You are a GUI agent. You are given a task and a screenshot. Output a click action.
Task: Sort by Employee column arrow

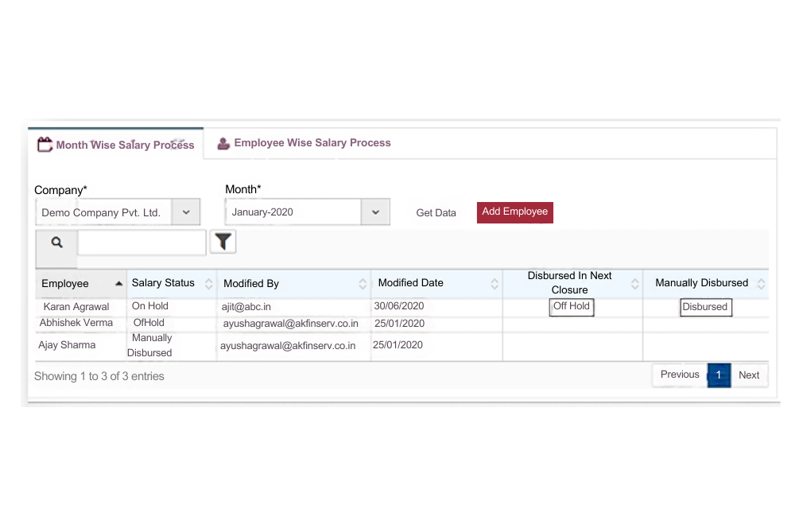pos(118,284)
